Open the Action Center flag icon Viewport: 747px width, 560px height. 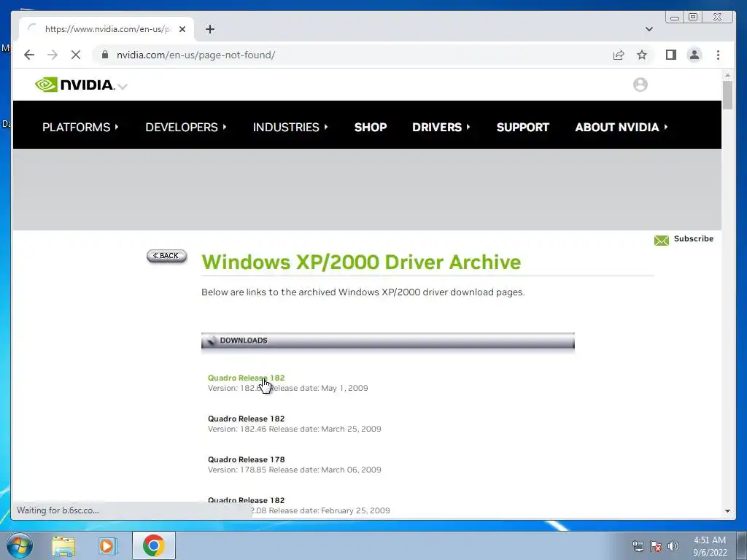[656, 546]
